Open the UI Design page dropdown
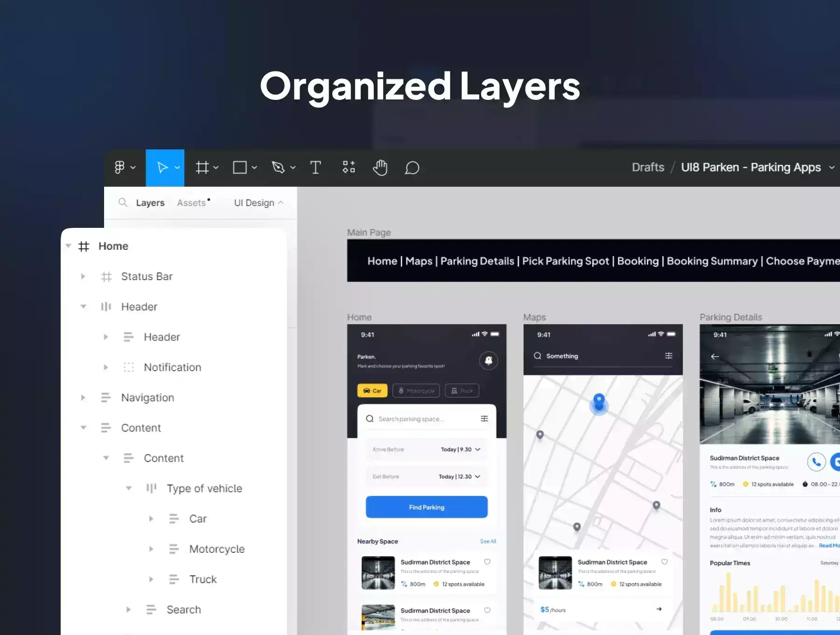 tap(259, 203)
